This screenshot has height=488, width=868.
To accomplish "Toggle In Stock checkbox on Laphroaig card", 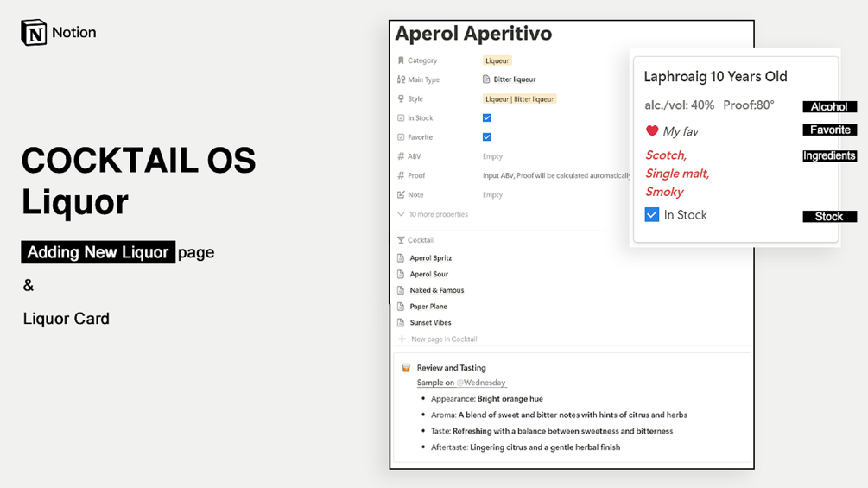I will point(651,215).
